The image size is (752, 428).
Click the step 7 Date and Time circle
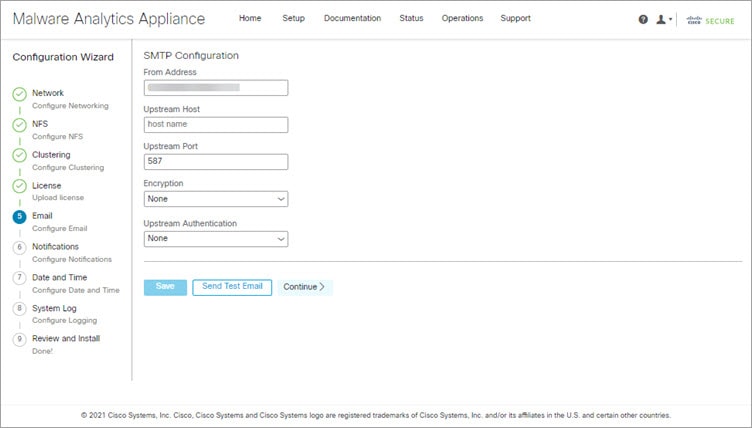point(20,278)
